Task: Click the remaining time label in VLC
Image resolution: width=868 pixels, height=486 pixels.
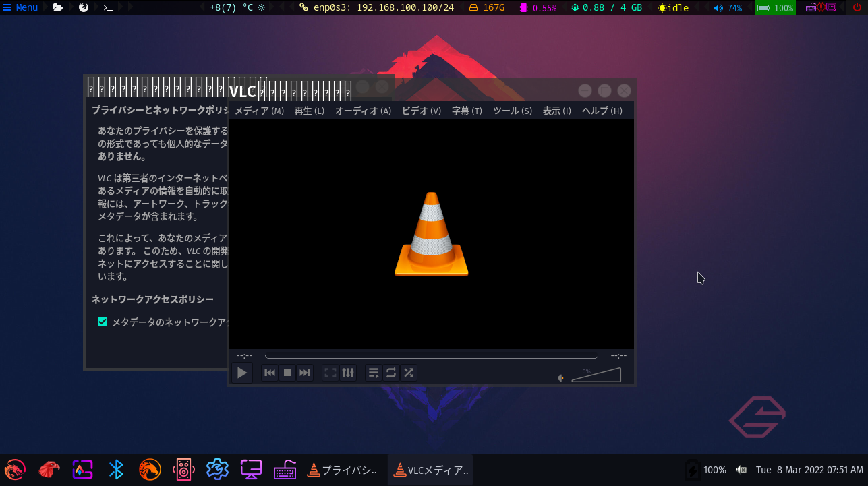Action: point(618,355)
